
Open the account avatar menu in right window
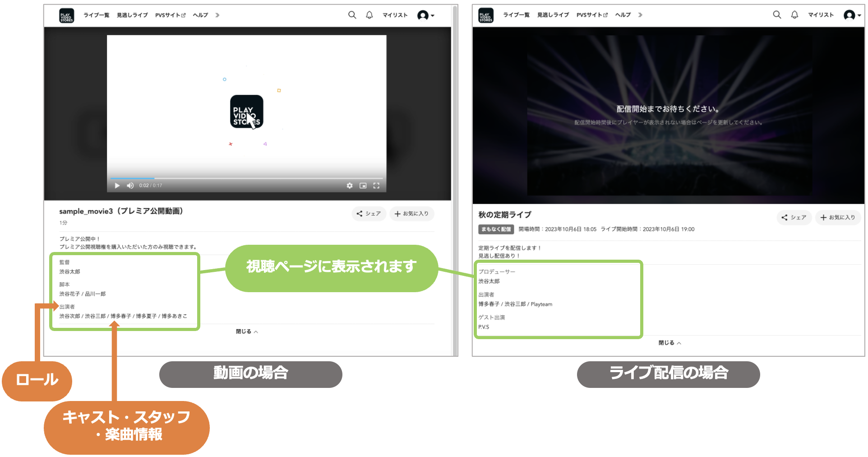click(x=852, y=15)
